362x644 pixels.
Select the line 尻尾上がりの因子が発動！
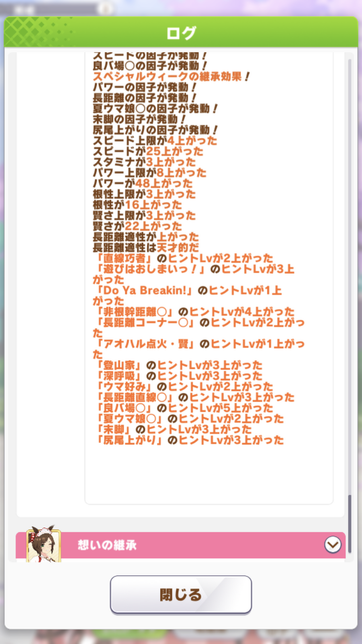point(155,130)
